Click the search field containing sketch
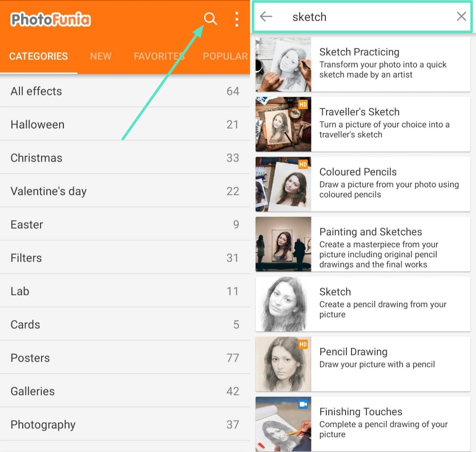The height and width of the screenshot is (452, 476). [362, 17]
